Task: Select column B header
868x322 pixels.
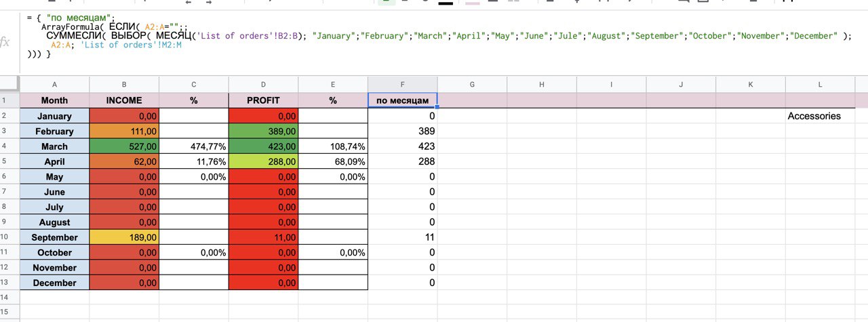Action: click(x=124, y=84)
